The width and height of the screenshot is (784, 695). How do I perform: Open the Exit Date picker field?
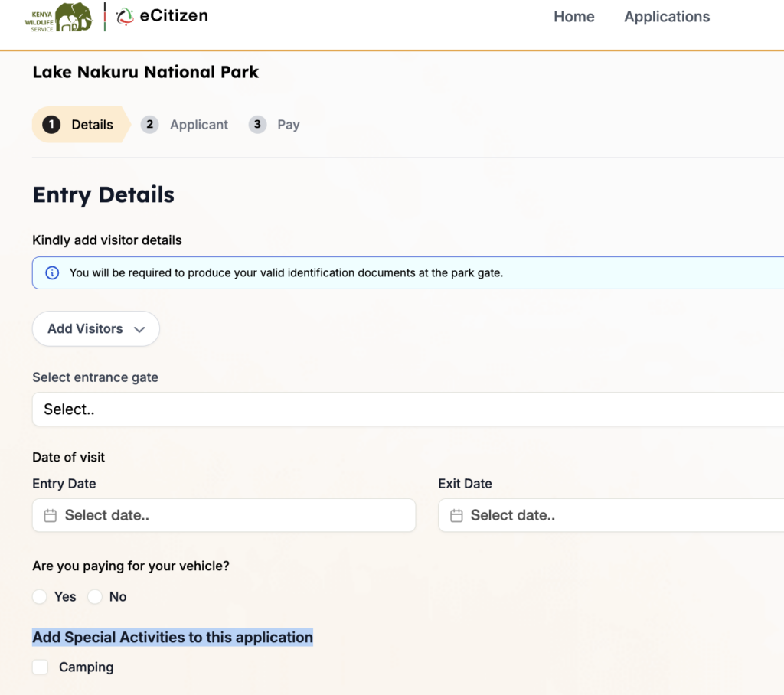point(611,515)
